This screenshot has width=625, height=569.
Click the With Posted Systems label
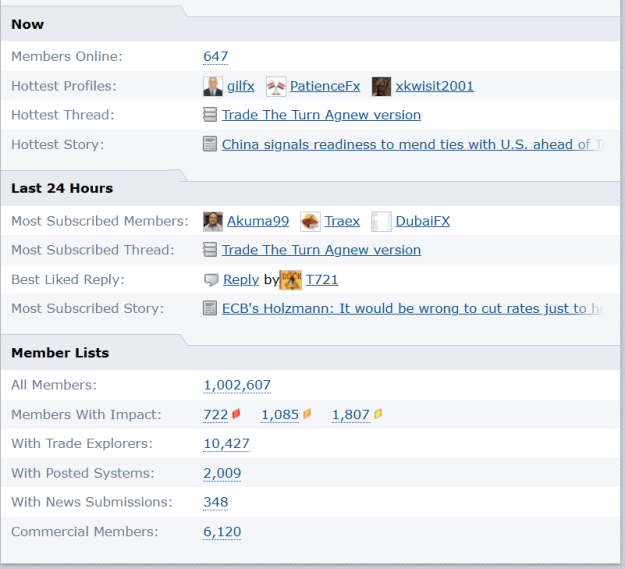[83, 473]
